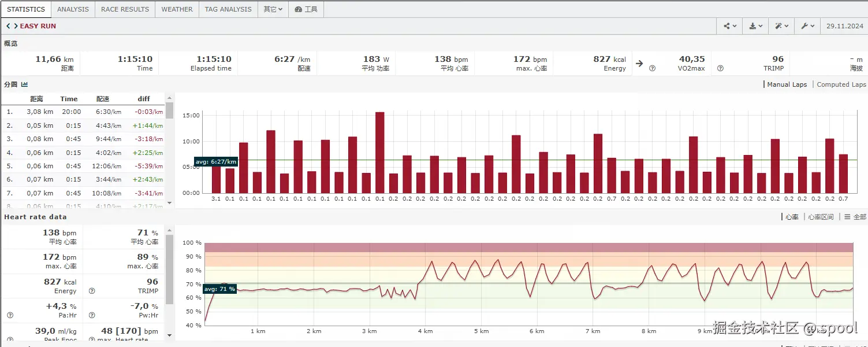Go to next activity with right arrow
Screen dimensions: 868x347
tap(16, 26)
